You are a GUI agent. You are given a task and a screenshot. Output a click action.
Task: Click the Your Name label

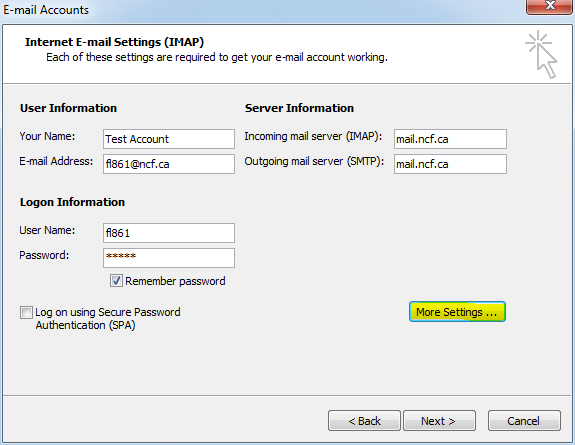point(47,136)
